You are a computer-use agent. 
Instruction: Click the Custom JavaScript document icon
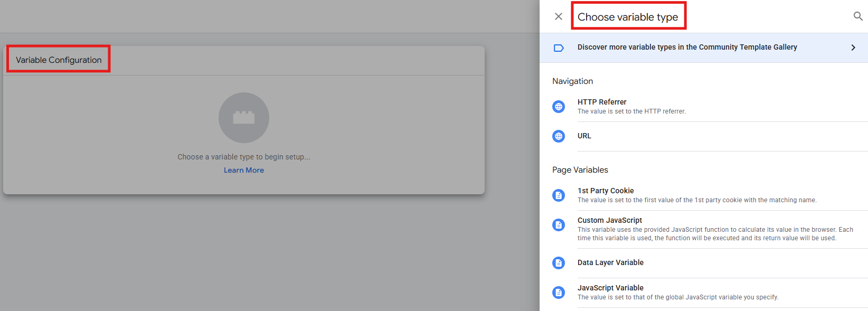coord(559,225)
